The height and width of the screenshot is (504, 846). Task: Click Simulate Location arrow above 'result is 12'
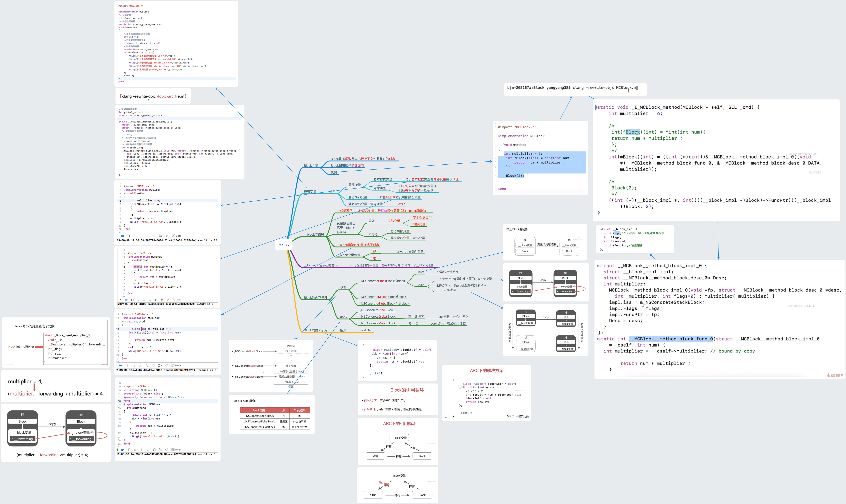(x=167, y=236)
